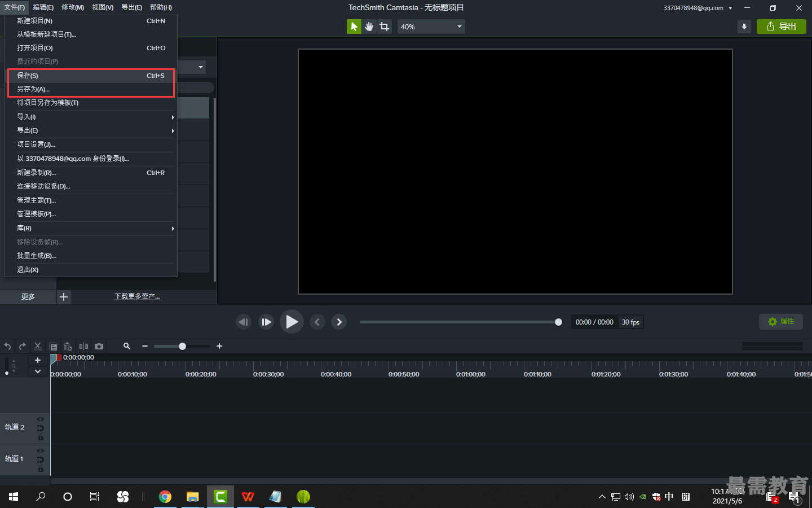This screenshot has height=508, width=812.
Task: Open the 下载更多资产... link
Action: (x=137, y=296)
